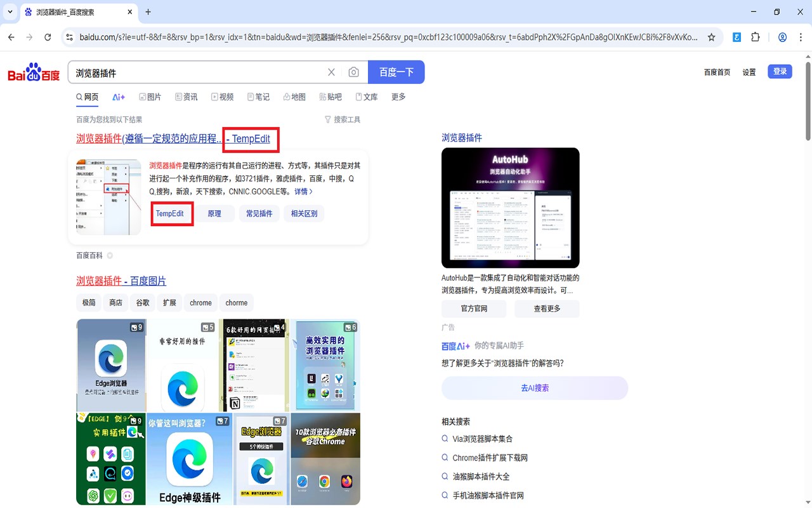Click the 查看更多 button

coord(547,309)
